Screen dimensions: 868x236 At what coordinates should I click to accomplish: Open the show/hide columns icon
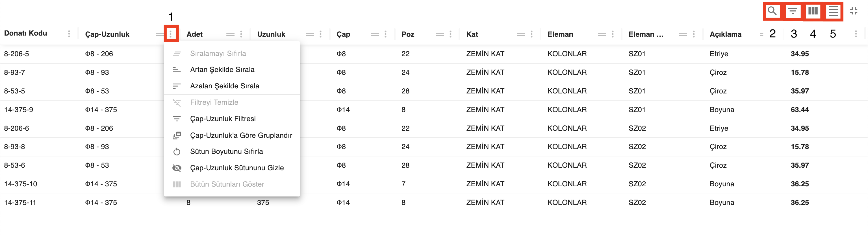[813, 11]
